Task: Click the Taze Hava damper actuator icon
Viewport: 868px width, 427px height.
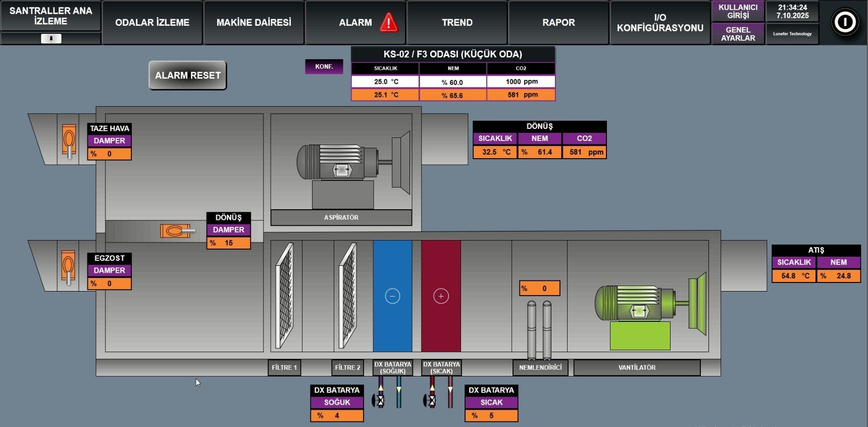Action: (69, 141)
